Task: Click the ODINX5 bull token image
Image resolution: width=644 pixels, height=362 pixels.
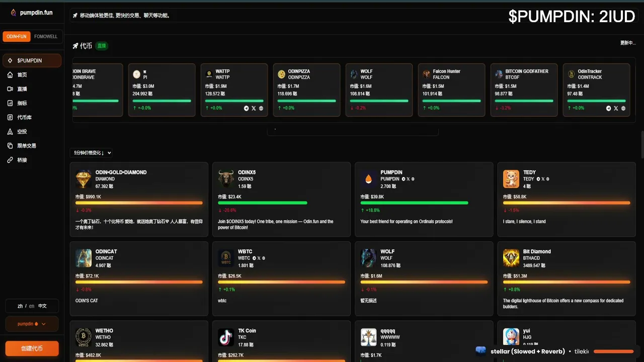Action: point(226,179)
